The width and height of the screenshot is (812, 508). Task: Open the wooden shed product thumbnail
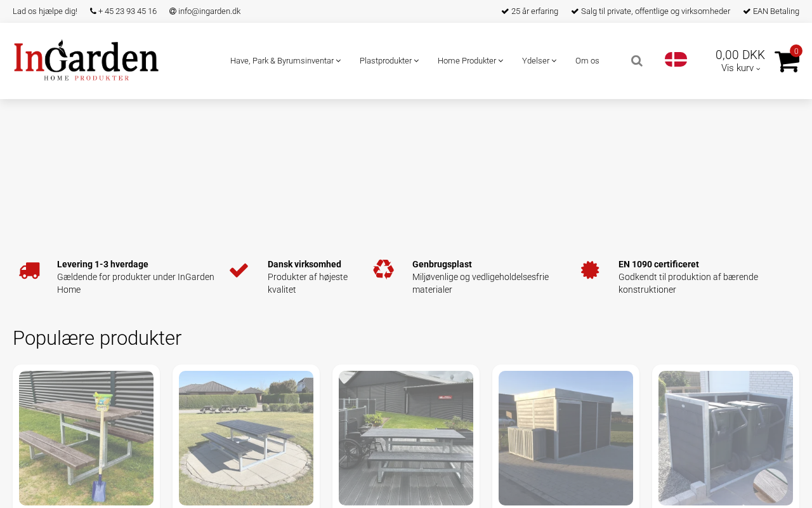tap(566, 438)
